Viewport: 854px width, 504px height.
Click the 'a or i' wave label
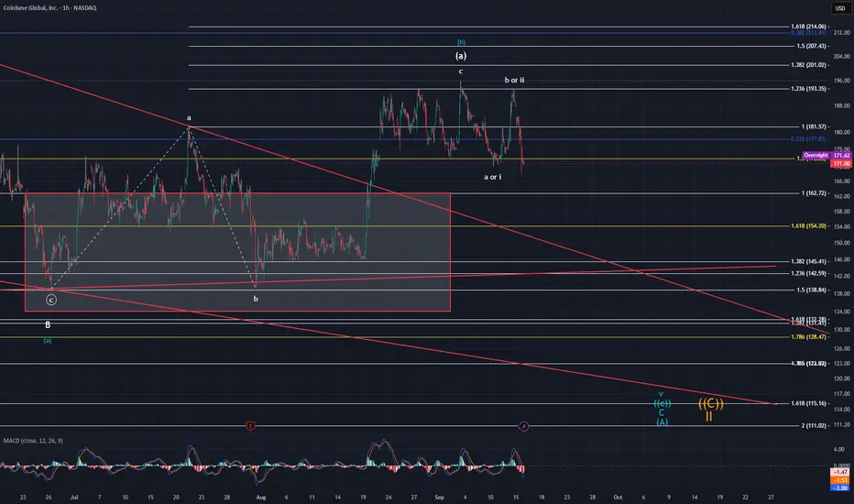(492, 177)
